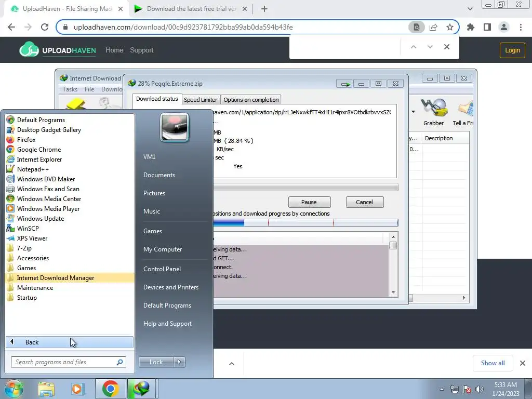Switch to Options on completion tab
The width and height of the screenshot is (532, 399).
pos(251,100)
